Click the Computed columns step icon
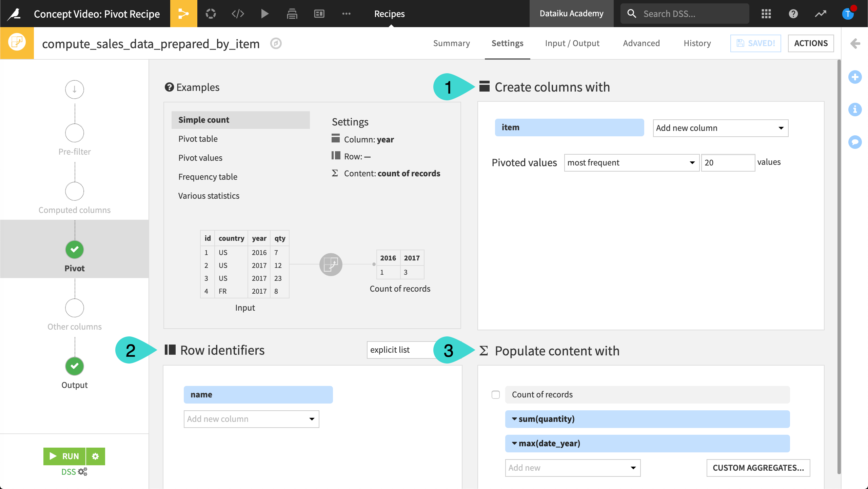This screenshot has height=489, width=868. (74, 191)
